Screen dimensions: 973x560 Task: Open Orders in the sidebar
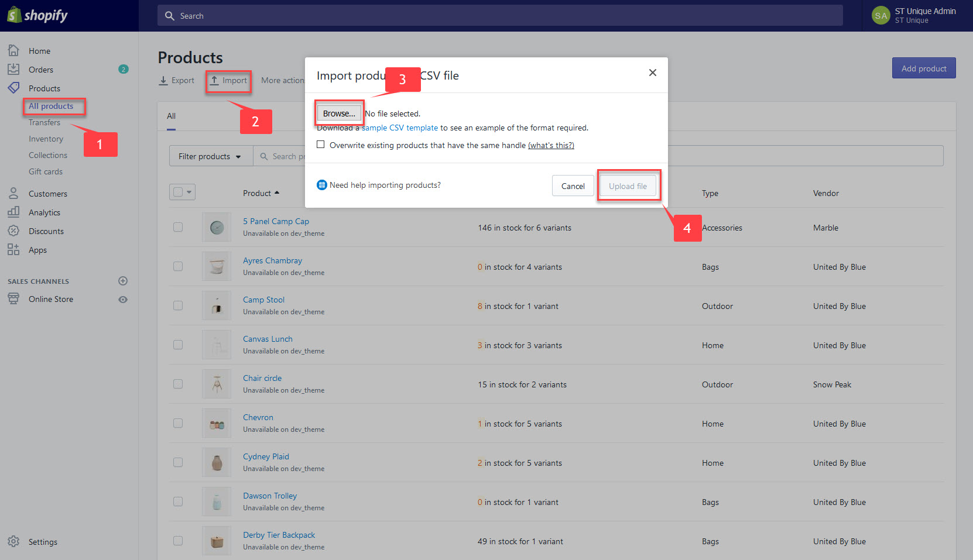point(41,70)
